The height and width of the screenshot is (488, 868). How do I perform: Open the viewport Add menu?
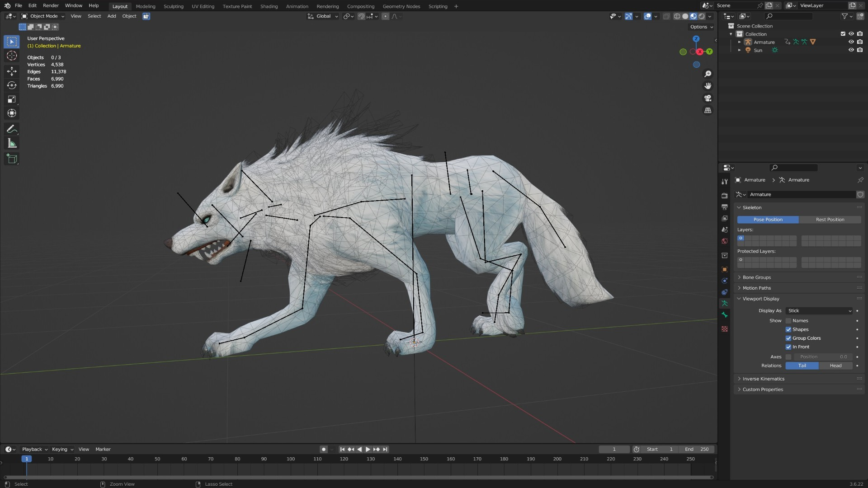(x=111, y=16)
